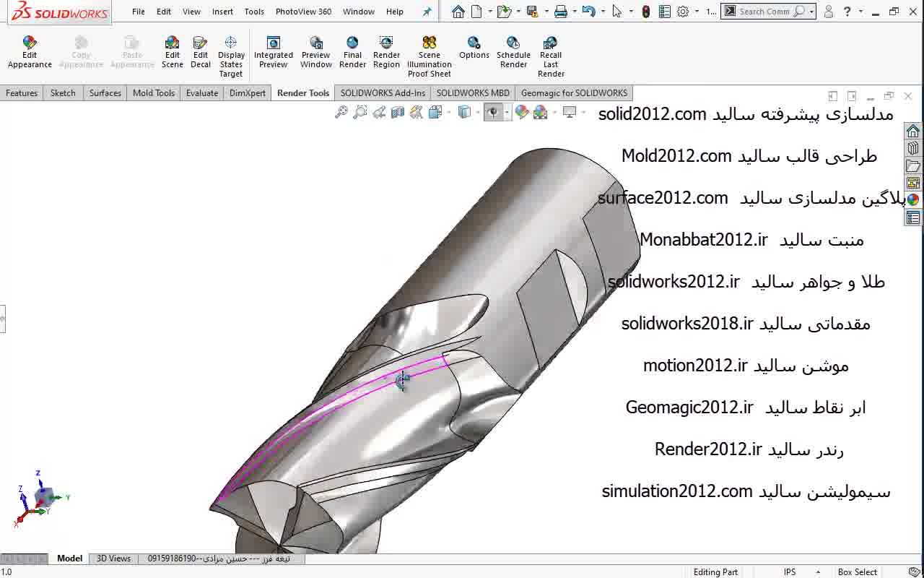Click Recall Last Render
The width and height of the screenshot is (924, 578).
[551, 57]
